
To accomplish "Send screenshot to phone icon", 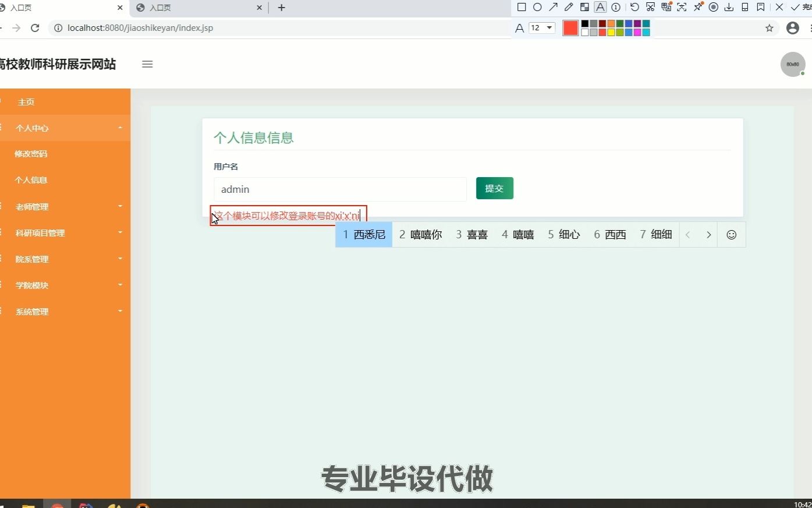I will click(744, 8).
